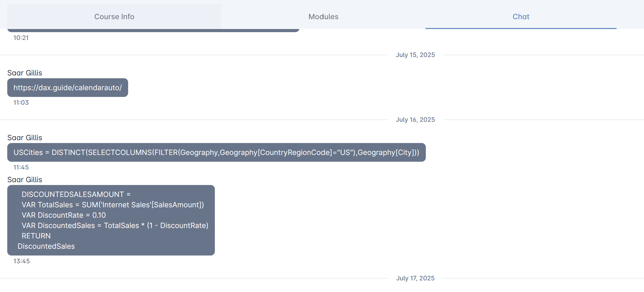Open the Modules tab
The image size is (644, 292).
323,17
